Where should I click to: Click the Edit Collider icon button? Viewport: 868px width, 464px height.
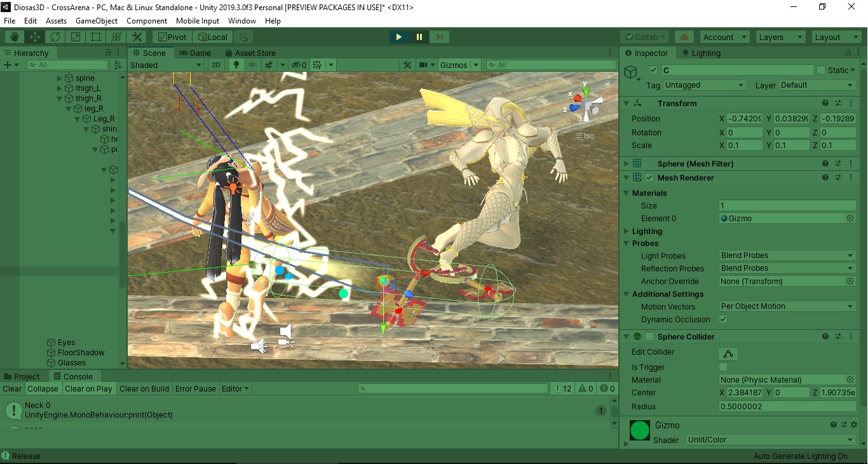728,353
